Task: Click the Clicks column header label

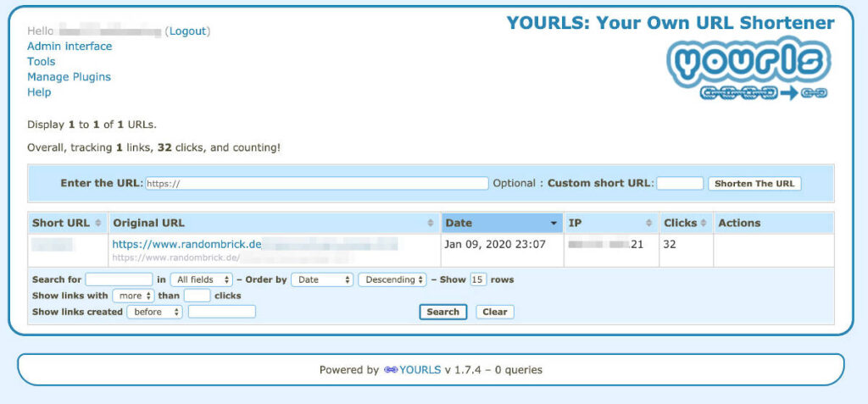Action: tap(680, 223)
